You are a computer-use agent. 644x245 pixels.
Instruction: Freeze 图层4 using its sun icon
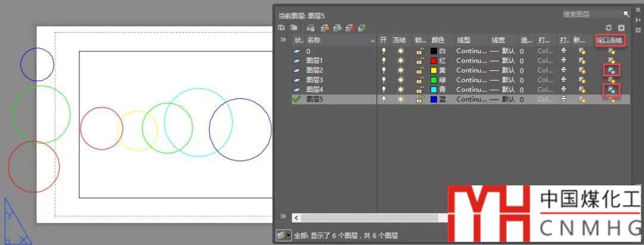point(401,89)
